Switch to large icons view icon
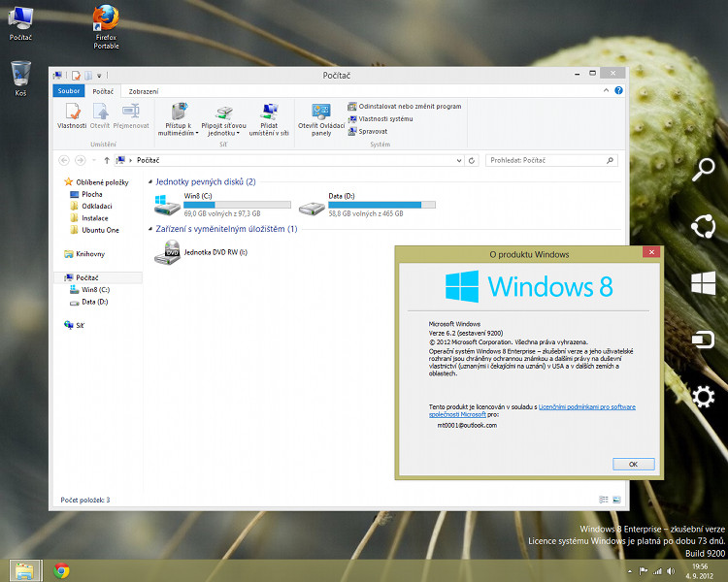This screenshot has height=582, width=728. click(616, 500)
